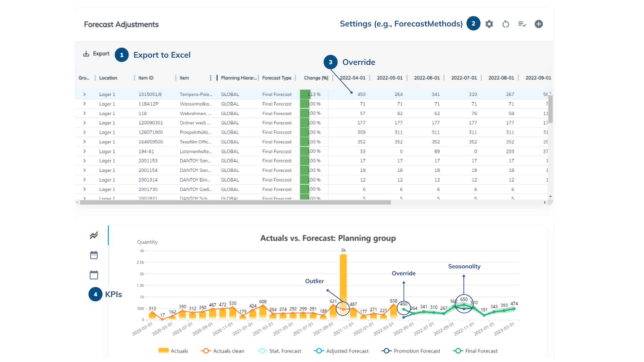Expand row for item 2001153

click(x=85, y=161)
